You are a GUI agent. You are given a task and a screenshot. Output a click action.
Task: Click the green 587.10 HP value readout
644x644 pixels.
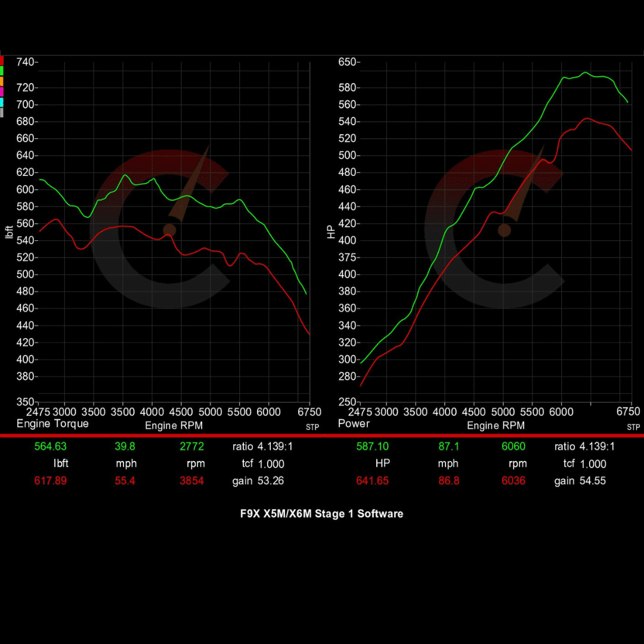(x=372, y=446)
